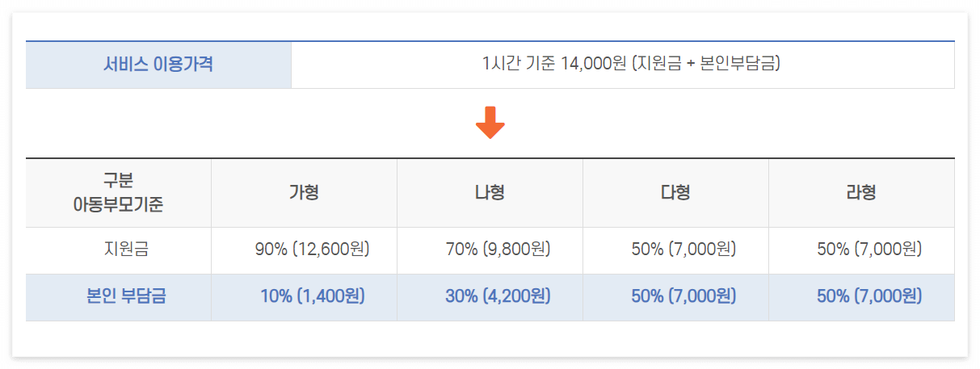Click the '가형' column header

(305, 193)
